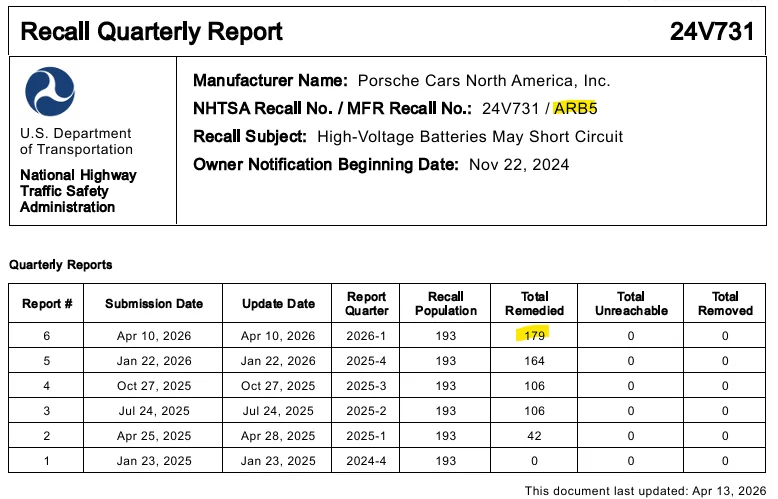The image size is (778, 499).
Task: Click the report number 6 cell
Action: coord(47,336)
